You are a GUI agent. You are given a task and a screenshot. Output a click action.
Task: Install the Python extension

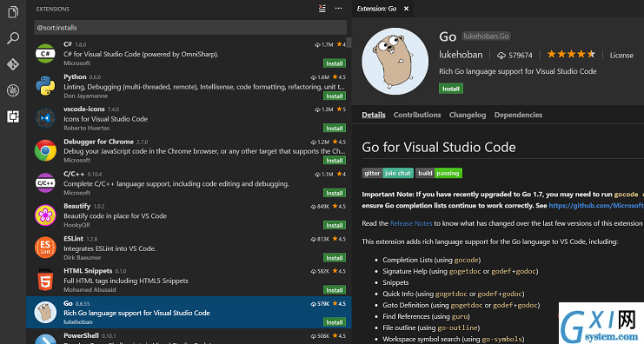(335, 96)
